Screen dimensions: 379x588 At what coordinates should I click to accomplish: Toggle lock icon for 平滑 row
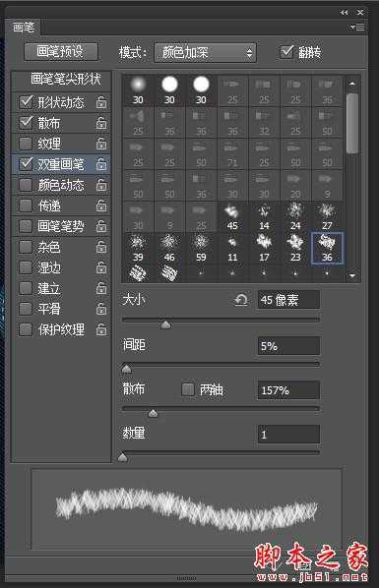101,309
